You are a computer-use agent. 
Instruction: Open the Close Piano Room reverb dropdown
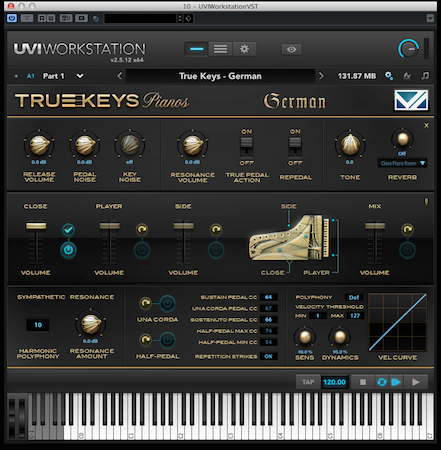[x=402, y=163]
